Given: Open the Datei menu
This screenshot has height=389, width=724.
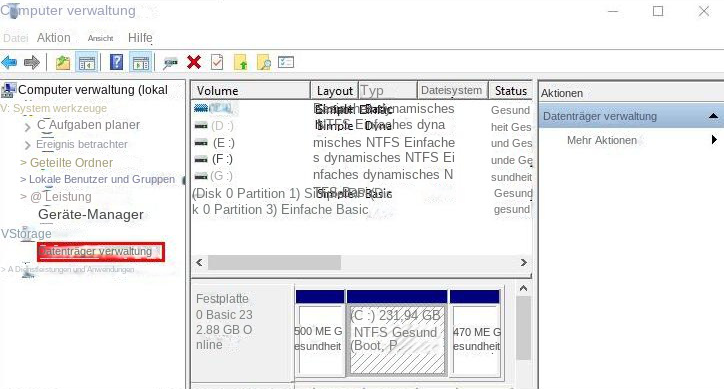Looking at the screenshot, I should click(x=15, y=38).
